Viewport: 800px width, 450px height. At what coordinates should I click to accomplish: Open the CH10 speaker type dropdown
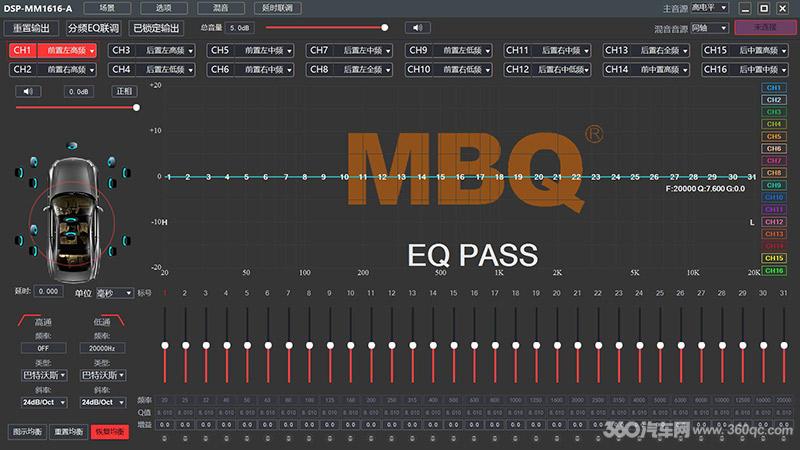point(462,69)
